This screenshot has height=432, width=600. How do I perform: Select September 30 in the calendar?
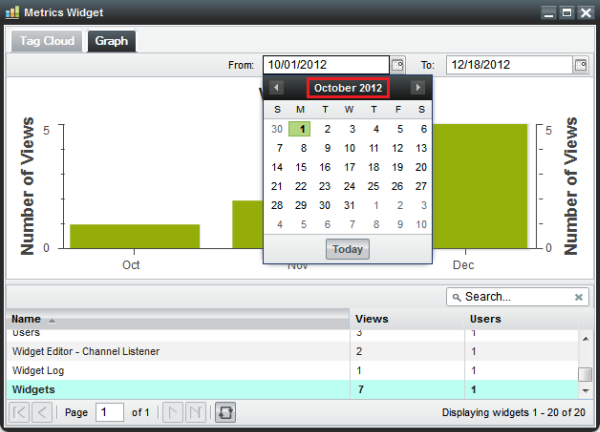point(277,129)
